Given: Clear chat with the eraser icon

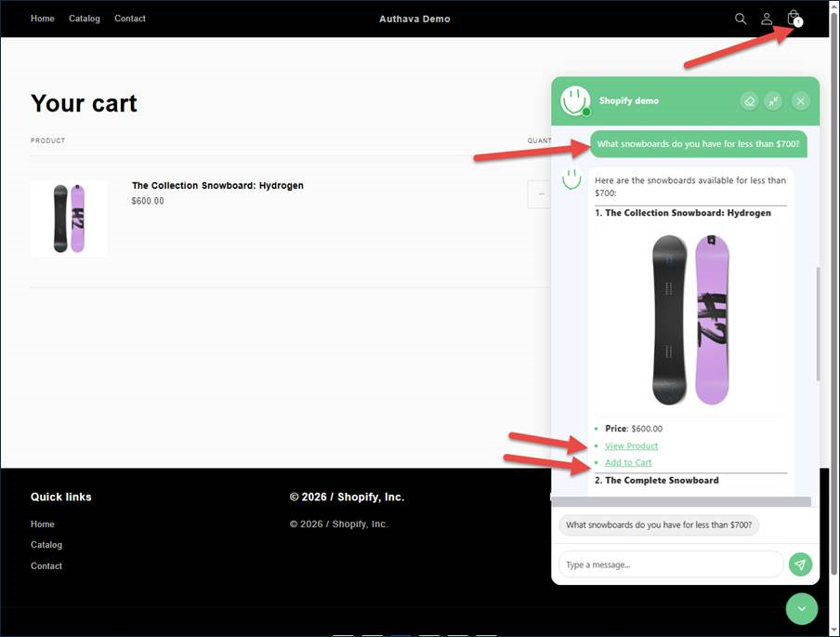Looking at the screenshot, I should click(x=750, y=100).
